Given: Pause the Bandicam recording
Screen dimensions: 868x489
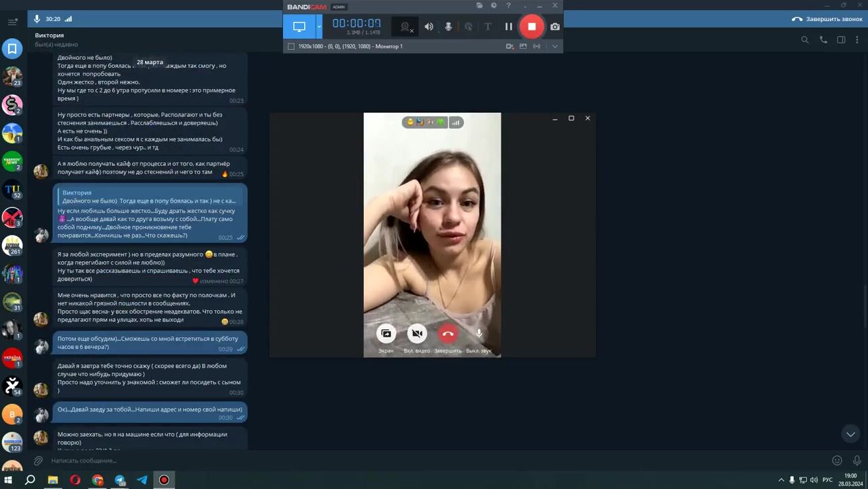Looking at the screenshot, I should tap(508, 27).
